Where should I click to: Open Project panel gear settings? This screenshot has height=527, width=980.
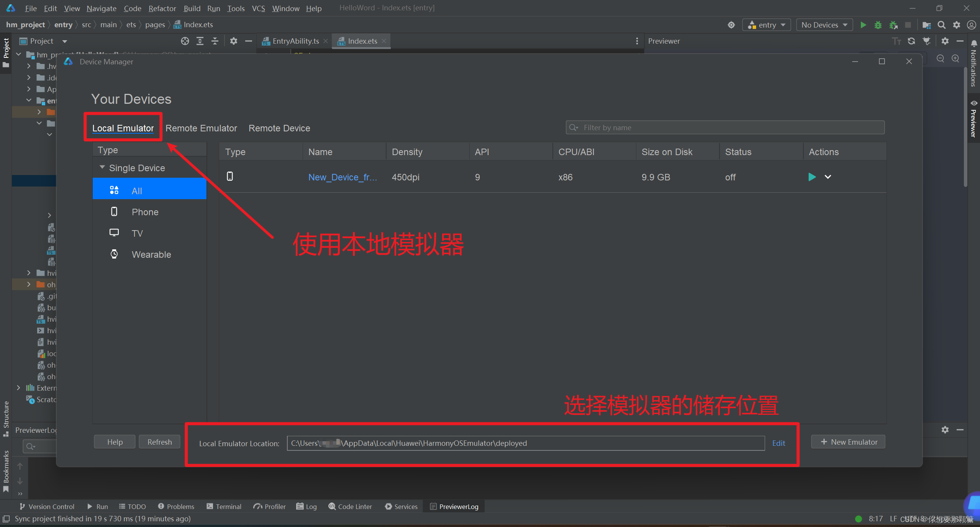coord(234,41)
